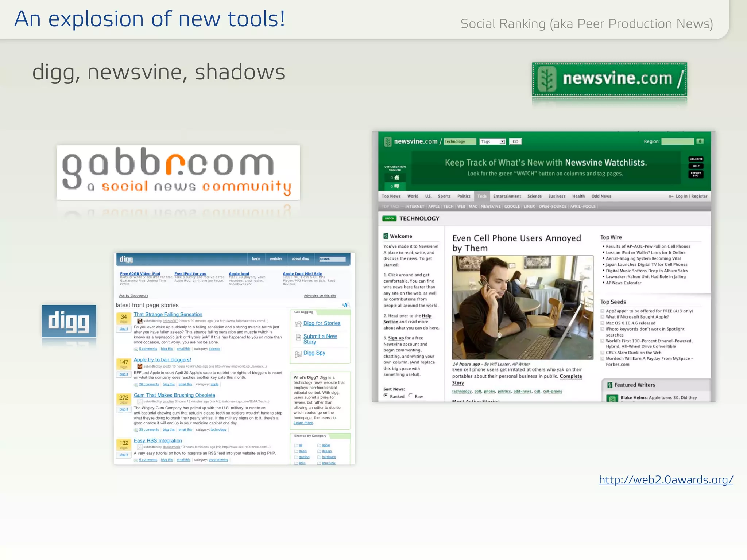Click the OPEN-SOURCE top tag
747x560 pixels.
point(553,206)
